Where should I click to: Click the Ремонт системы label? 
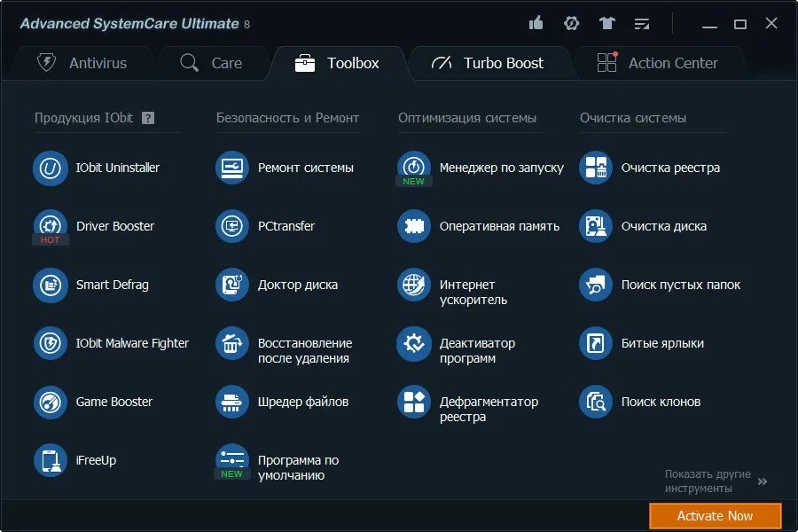(305, 168)
